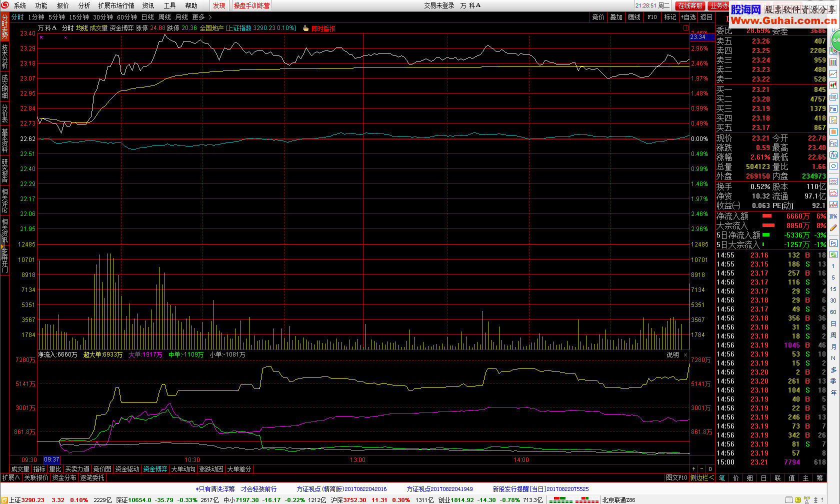The image size is (840, 504).
Task: Open the 基本资料 sidebar tab
Action: click(x=4, y=140)
